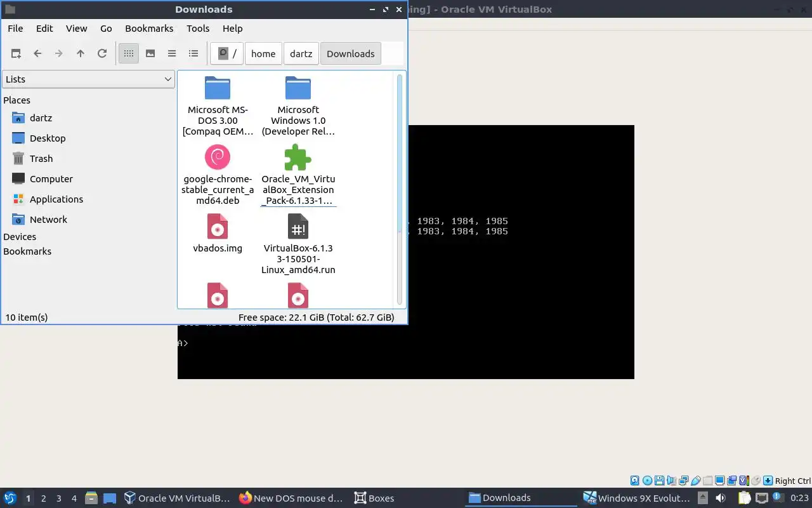The image size is (812, 508).
Task: Click the show desktop taskbar icon
Action: tap(110, 498)
